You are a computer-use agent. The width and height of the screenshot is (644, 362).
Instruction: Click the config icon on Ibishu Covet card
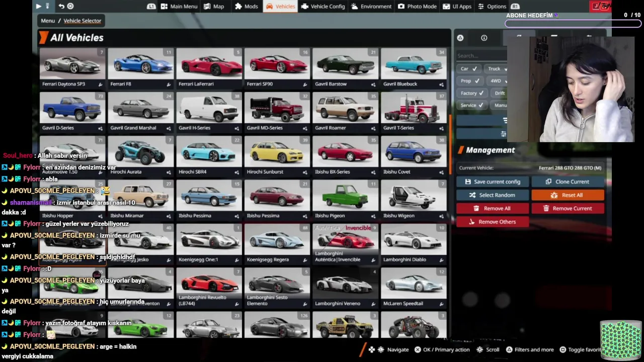tap(441, 172)
